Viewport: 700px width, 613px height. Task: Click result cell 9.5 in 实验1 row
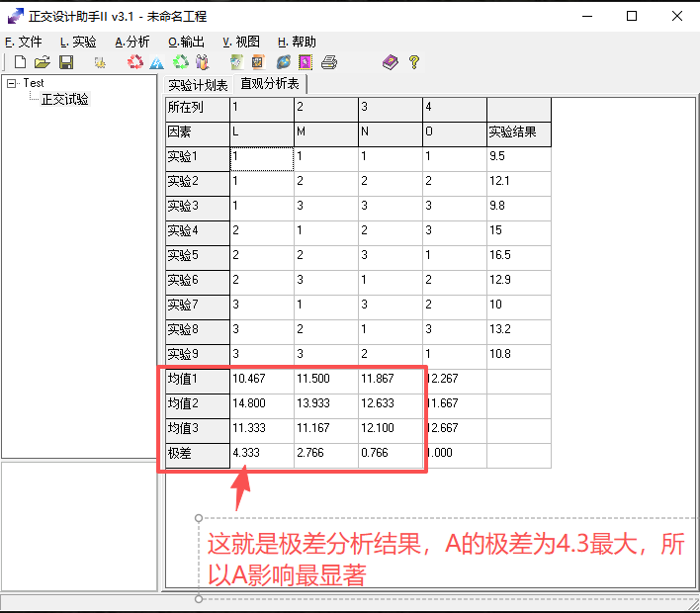click(519, 158)
